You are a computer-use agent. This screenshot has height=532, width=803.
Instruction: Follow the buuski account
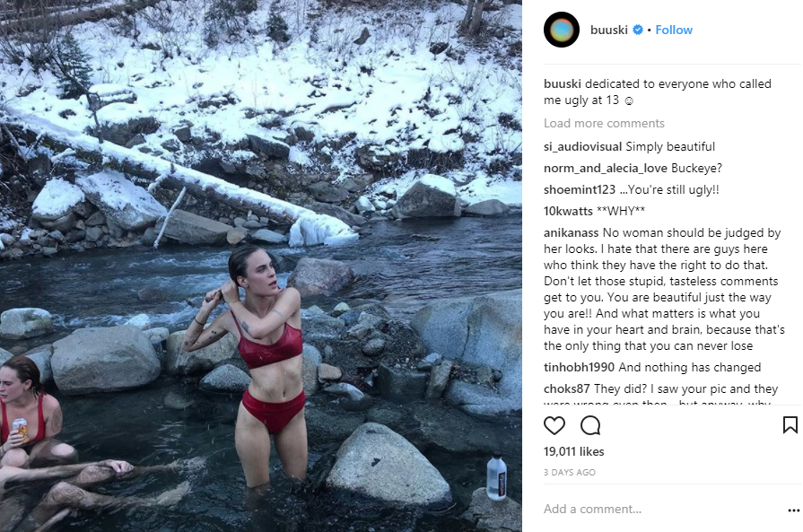pyautogui.click(x=674, y=30)
